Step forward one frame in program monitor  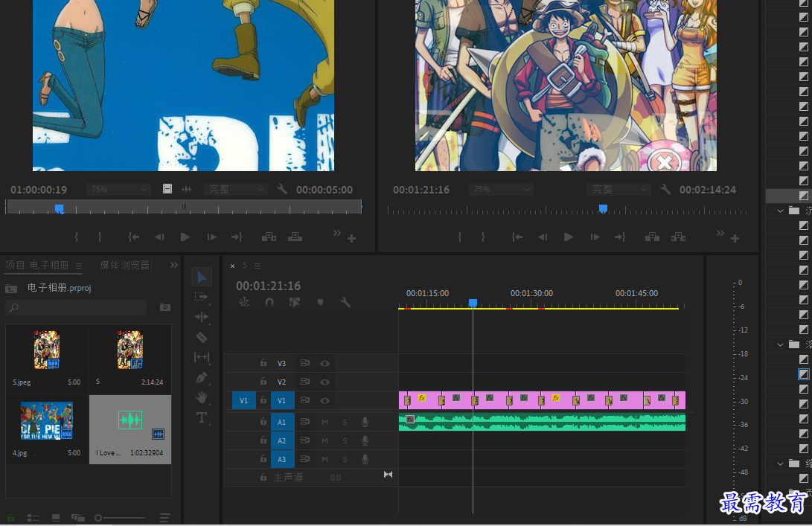click(x=595, y=237)
